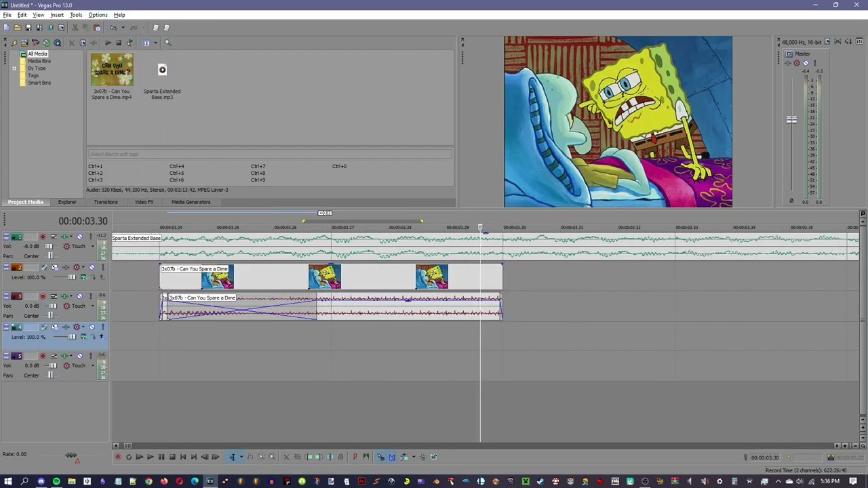The height and width of the screenshot is (488, 868).
Task: Solo video track 4
Action: [x=102, y=327]
